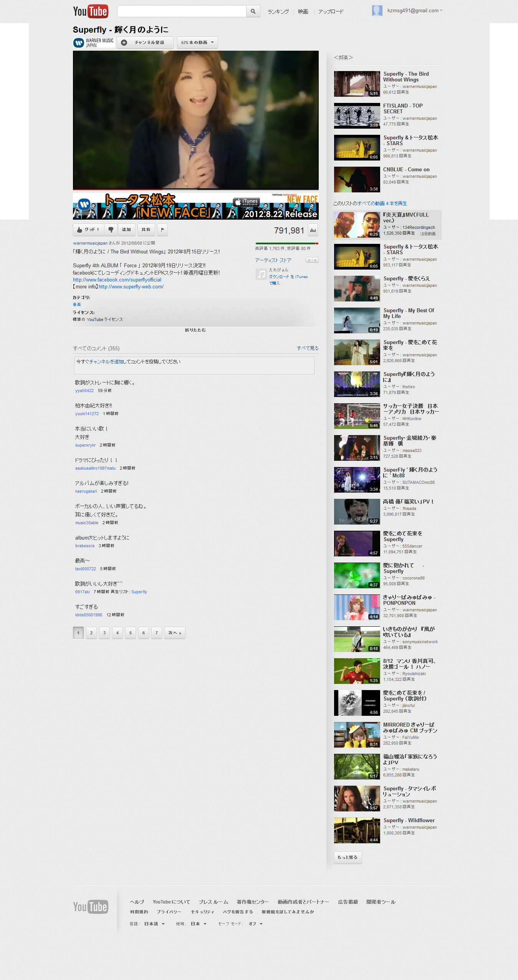The image size is (518, 980).
Task: Collapse the description with 折りたたむ
Action: click(195, 330)
